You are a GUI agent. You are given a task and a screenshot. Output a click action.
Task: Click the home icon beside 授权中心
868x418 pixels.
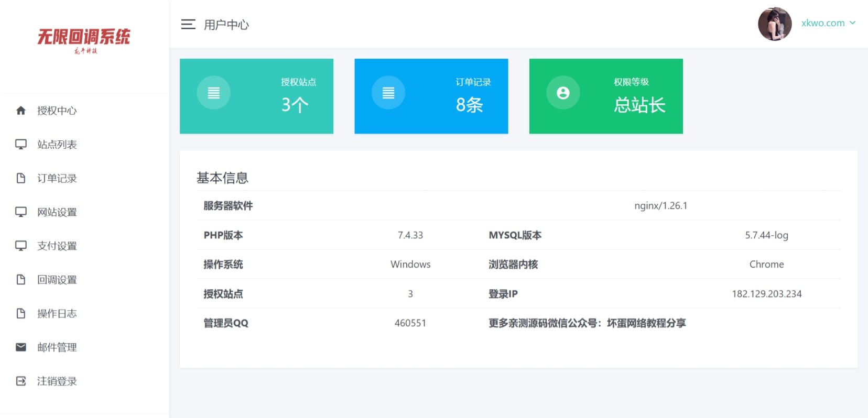click(21, 111)
